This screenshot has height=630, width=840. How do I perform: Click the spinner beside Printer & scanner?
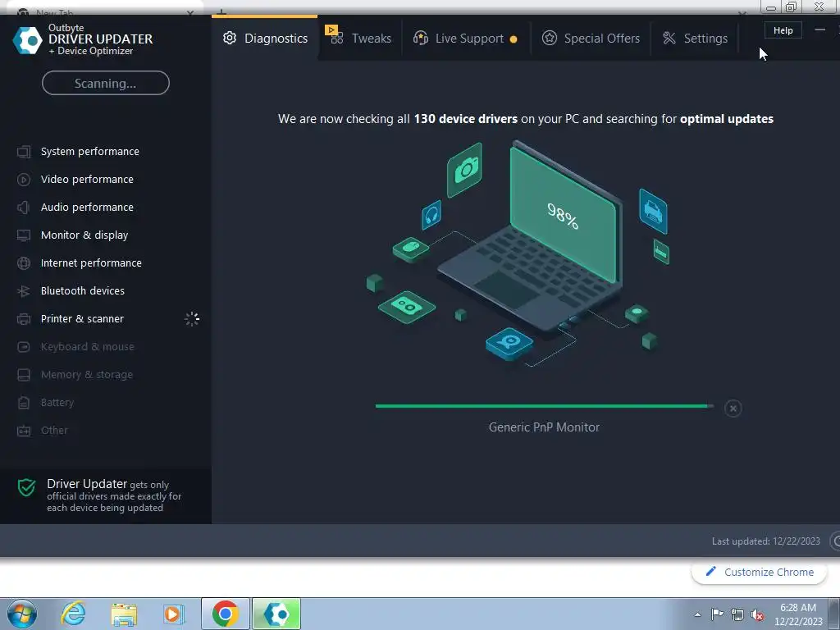[192, 319]
